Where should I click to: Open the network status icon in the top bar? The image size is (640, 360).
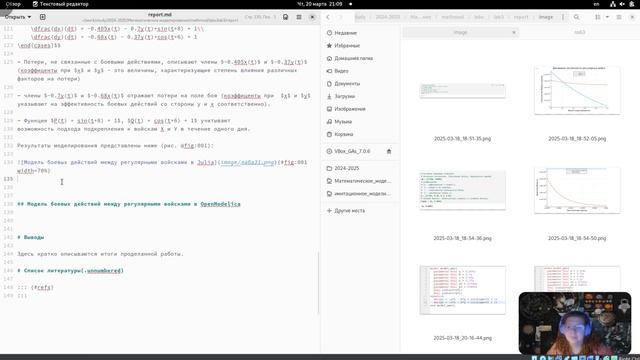pos(613,4)
